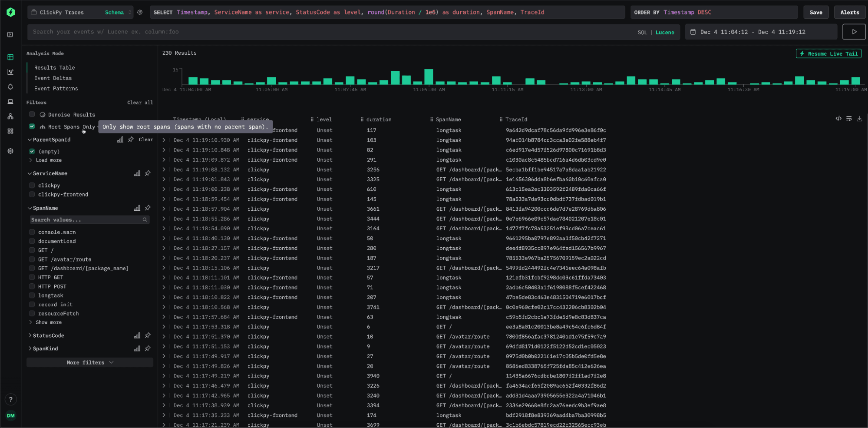868x428 pixels.
Task: Switch to Event Patterns analysis mode
Action: click(x=56, y=89)
